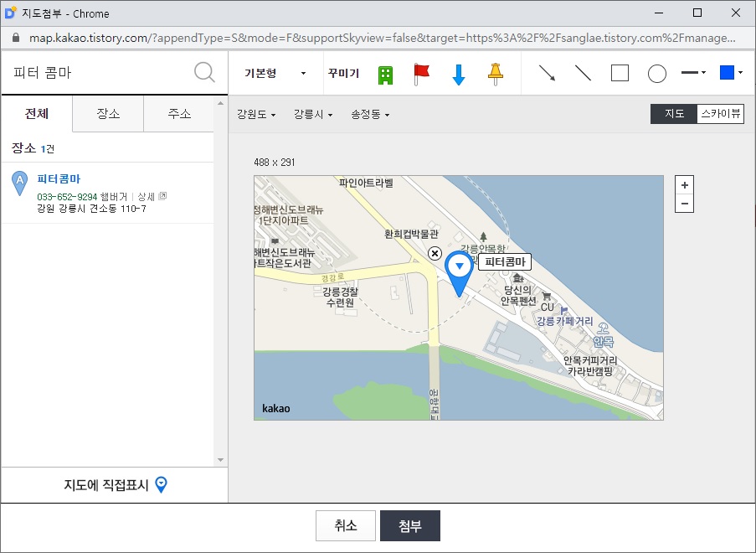The width and height of the screenshot is (756, 553).
Task: Click the Chrome address bar URL
Action: point(383,38)
